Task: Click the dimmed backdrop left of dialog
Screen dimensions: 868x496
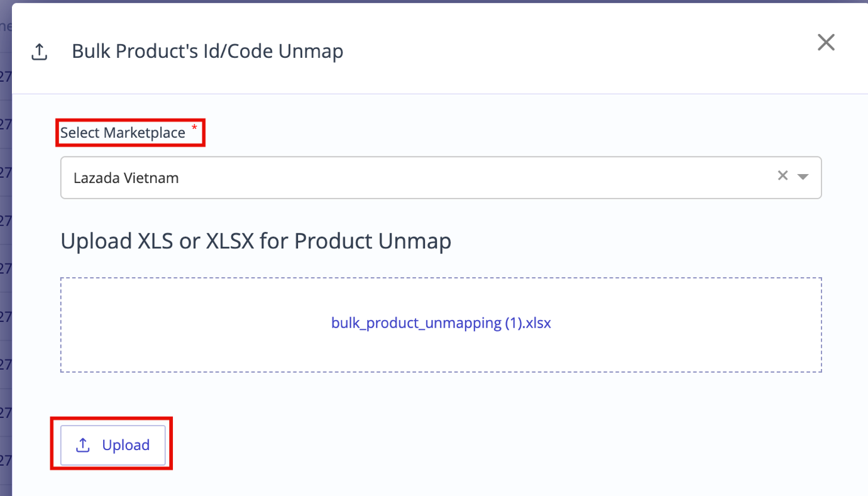Action: pos(6,251)
